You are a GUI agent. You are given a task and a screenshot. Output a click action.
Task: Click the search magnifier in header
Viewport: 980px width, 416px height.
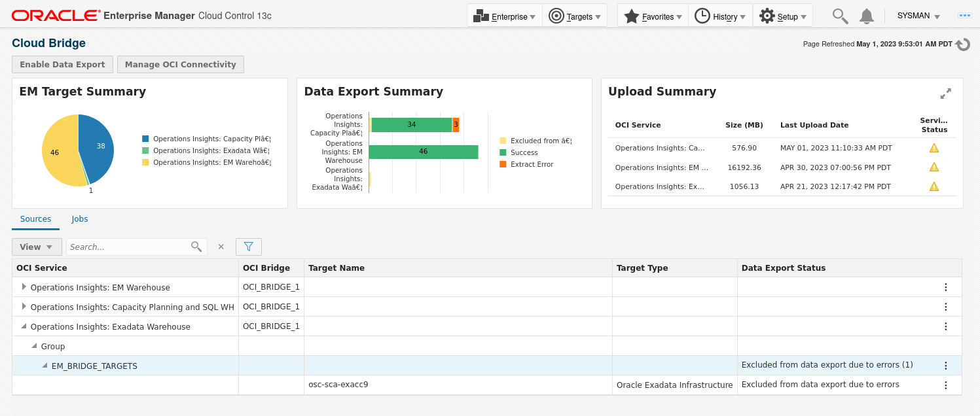(x=840, y=16)
